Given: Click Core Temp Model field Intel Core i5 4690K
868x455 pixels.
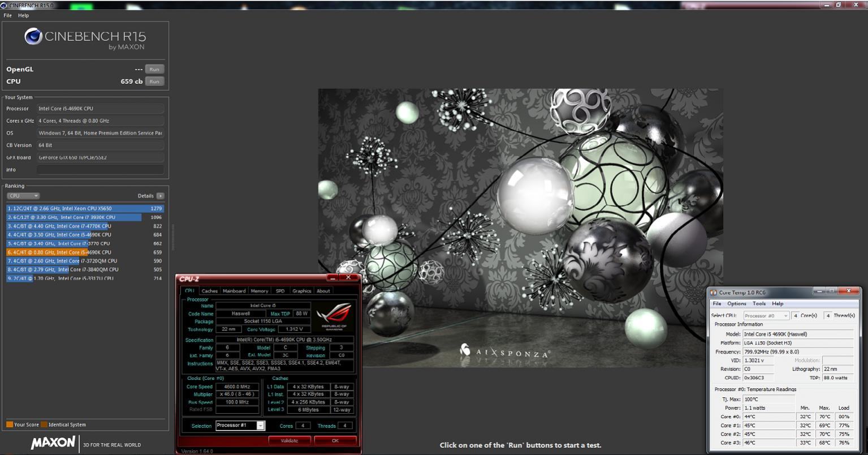Looking at the screenshot, I should point(798,334).
